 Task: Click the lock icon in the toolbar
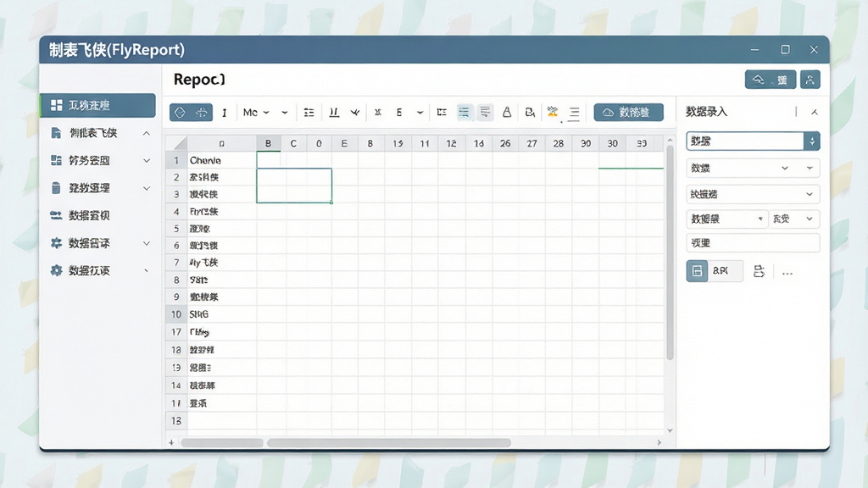click(x=507, y=113)
